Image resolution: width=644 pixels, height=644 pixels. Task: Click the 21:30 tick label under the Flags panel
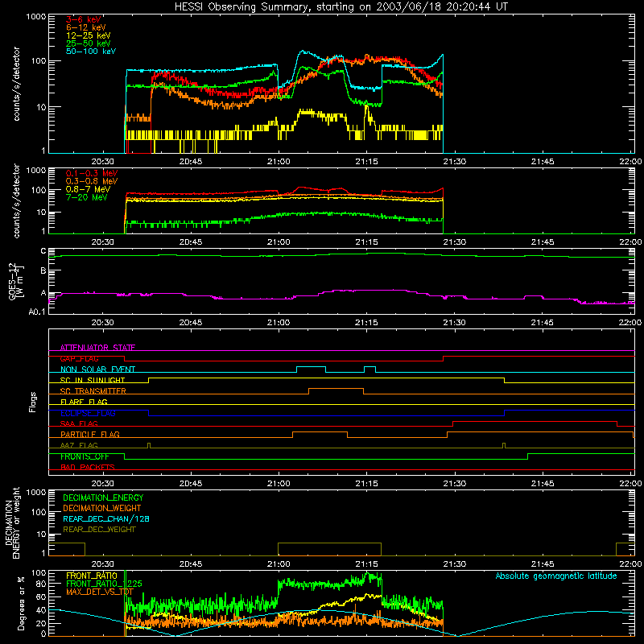click(x=455, y=484)
